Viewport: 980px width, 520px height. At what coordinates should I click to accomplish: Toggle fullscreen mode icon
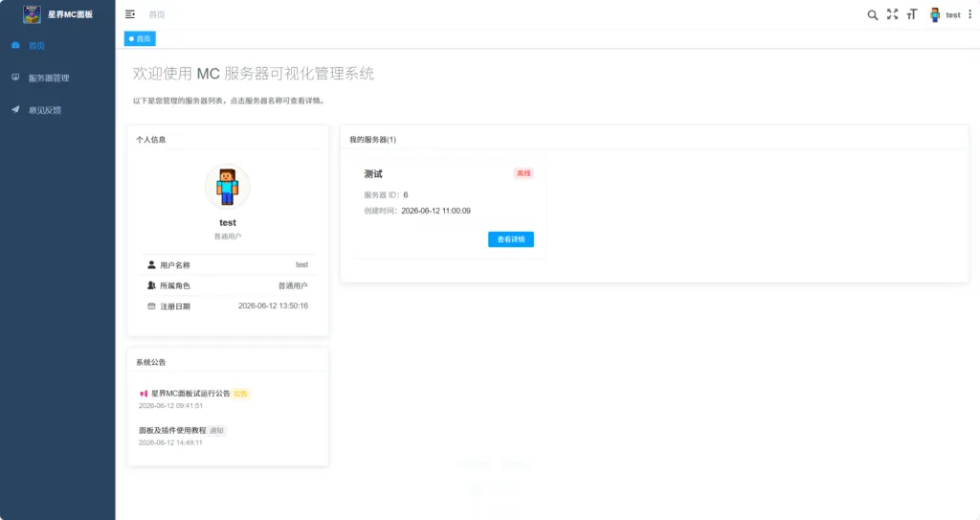click(893, 14)
